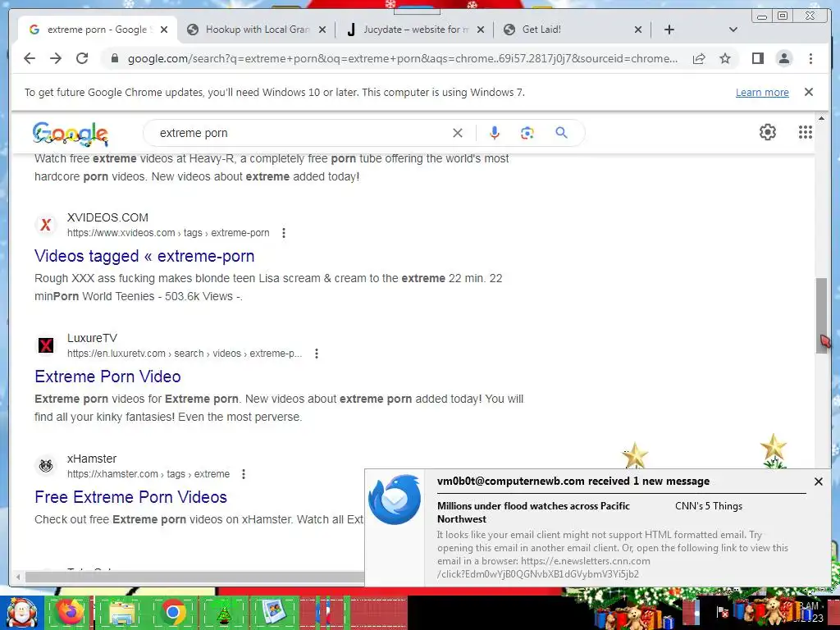Focus the Google search input field
Viewport: 840px width, 630px height.
click(300, 133)
